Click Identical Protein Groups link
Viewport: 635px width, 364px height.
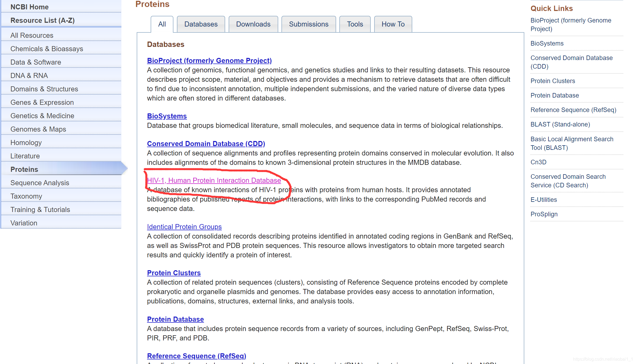(184, 227)
